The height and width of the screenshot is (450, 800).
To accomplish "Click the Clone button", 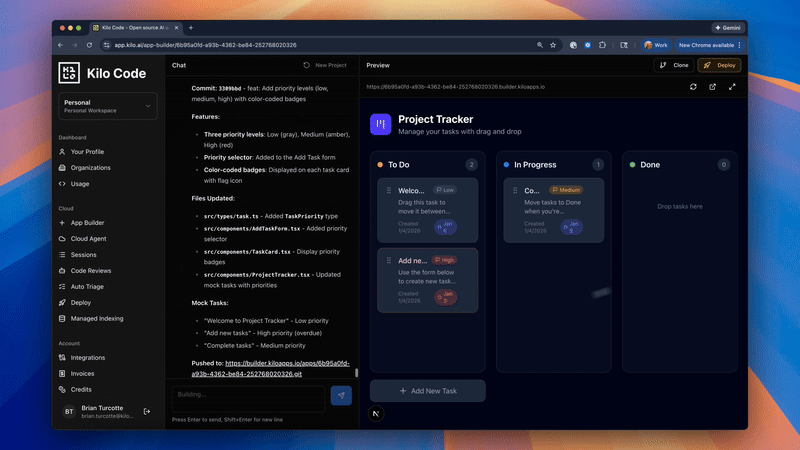I will pyautogui.click(x=674, y=65).
